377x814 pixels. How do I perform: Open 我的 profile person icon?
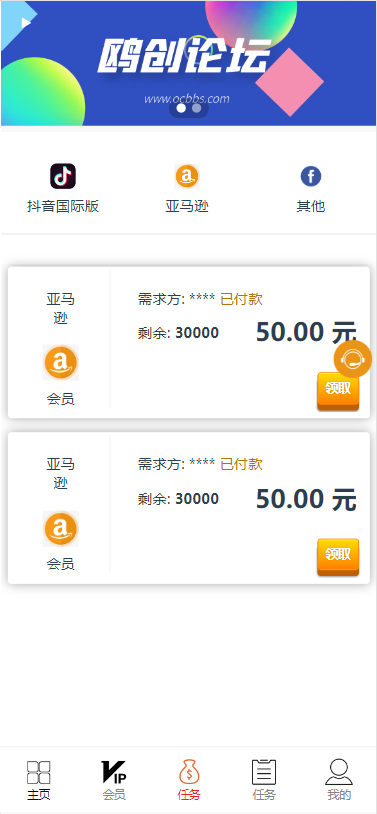point(339,771)
